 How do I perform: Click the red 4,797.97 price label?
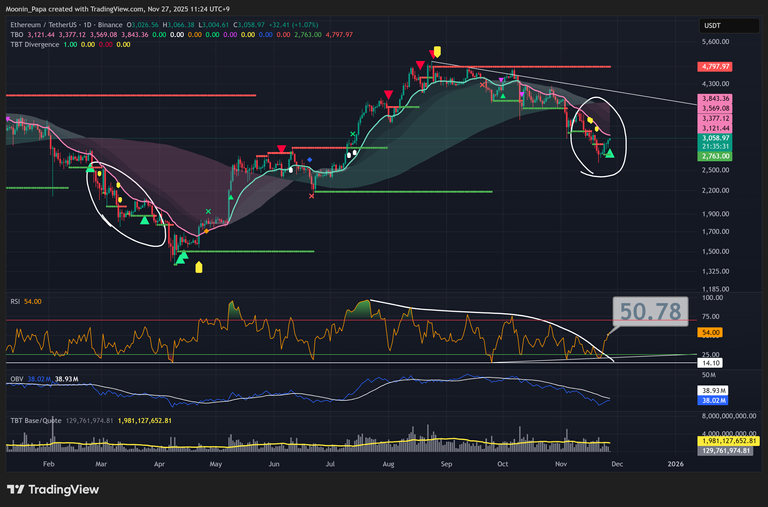click(717, 66)
